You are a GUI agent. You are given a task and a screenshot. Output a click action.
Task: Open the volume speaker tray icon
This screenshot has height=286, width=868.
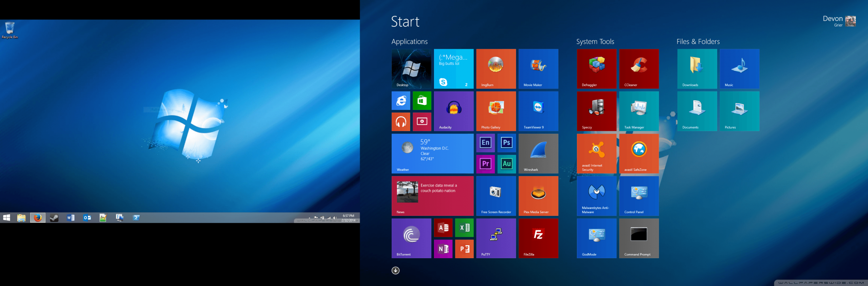point(335,218)
